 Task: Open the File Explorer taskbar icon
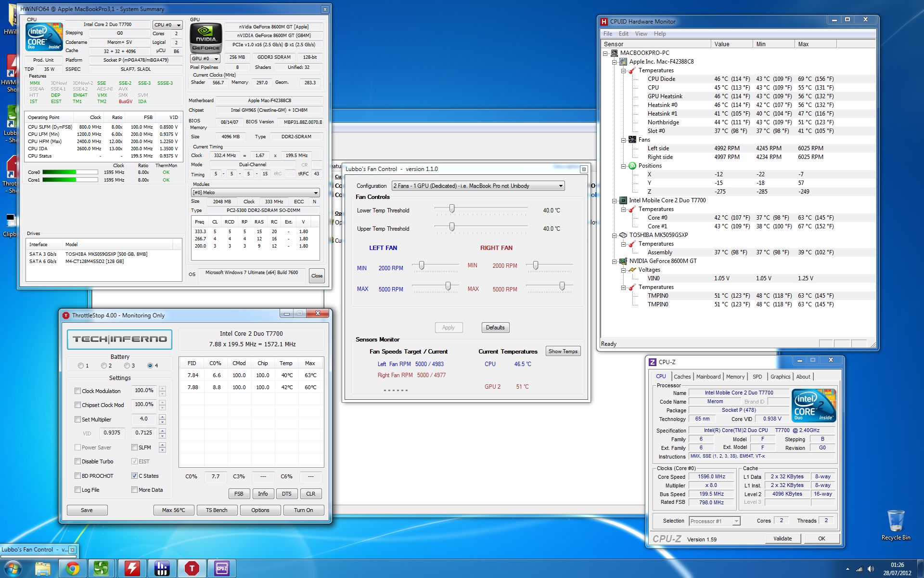pyautogui.click(x=43, y=569)
